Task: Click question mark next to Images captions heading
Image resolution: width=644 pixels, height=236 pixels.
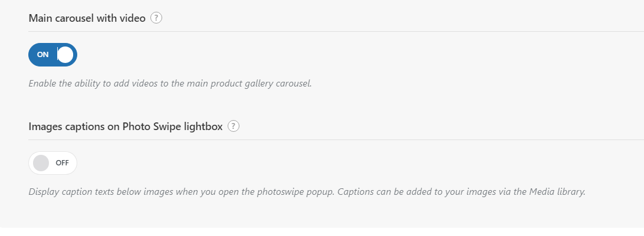Action: (234, 126)
